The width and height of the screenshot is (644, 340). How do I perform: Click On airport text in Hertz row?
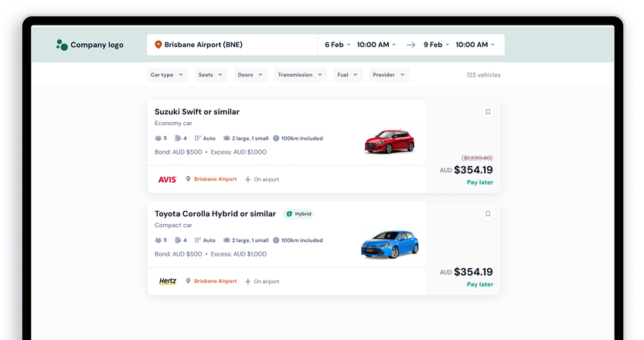tap(266, 281)
